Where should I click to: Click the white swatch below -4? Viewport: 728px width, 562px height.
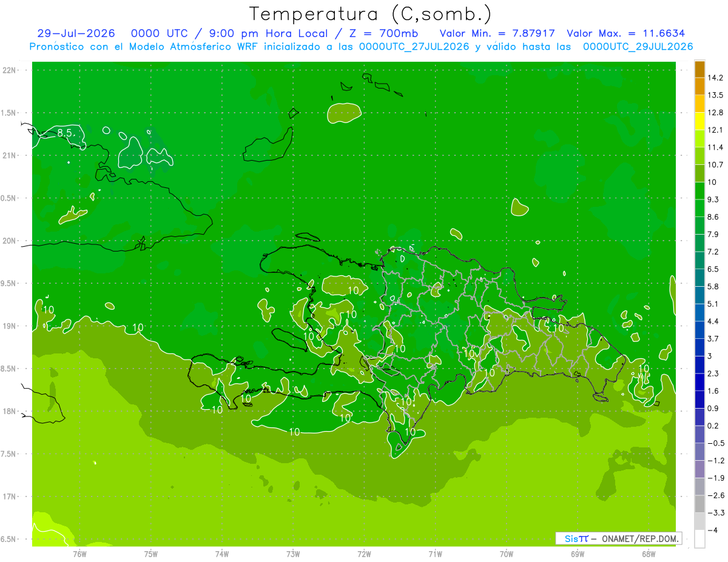click(699, 539)
